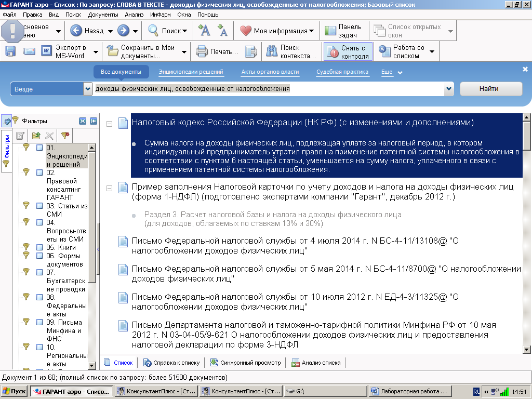This screenshot has width=532, height=399.
Task: Increase font size with large A icon
Action: (x=204, y=31)
